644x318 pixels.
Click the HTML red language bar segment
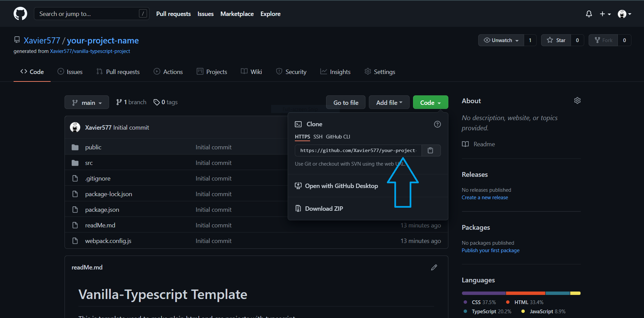(x=526, y=293)
